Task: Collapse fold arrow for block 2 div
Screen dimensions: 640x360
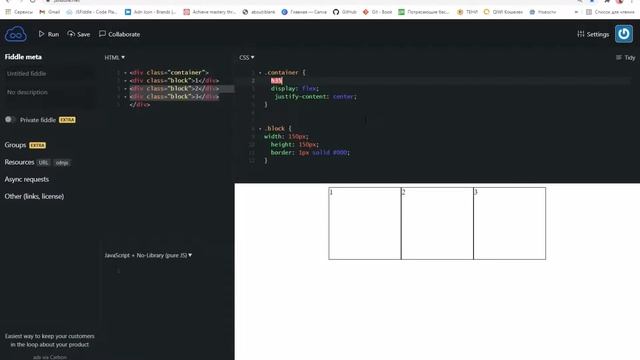Action: (125, 89)
